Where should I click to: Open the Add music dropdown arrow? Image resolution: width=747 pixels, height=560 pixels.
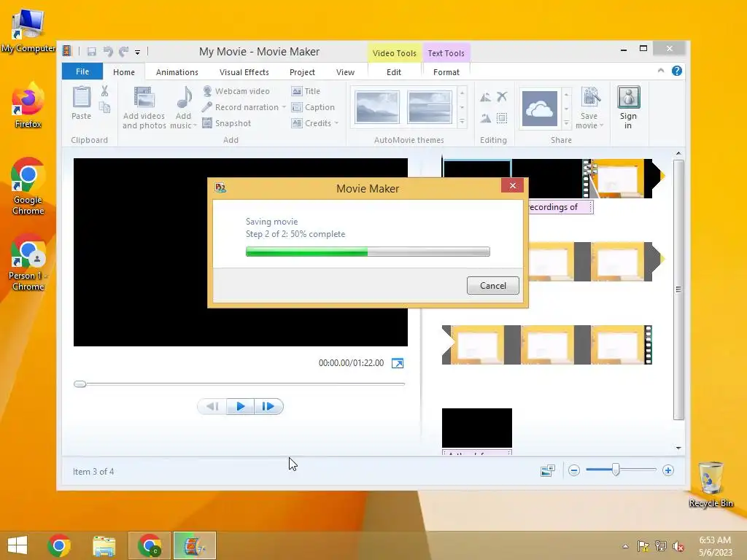[195, 125]
